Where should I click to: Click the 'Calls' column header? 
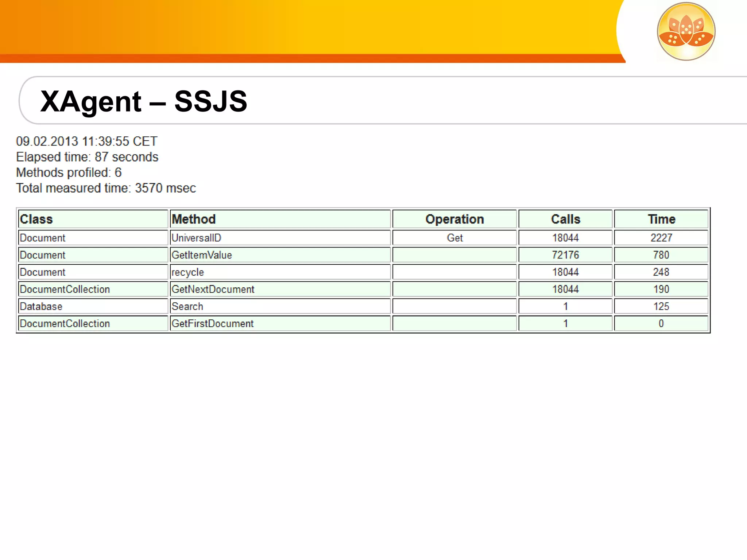[x=565, y=219]
